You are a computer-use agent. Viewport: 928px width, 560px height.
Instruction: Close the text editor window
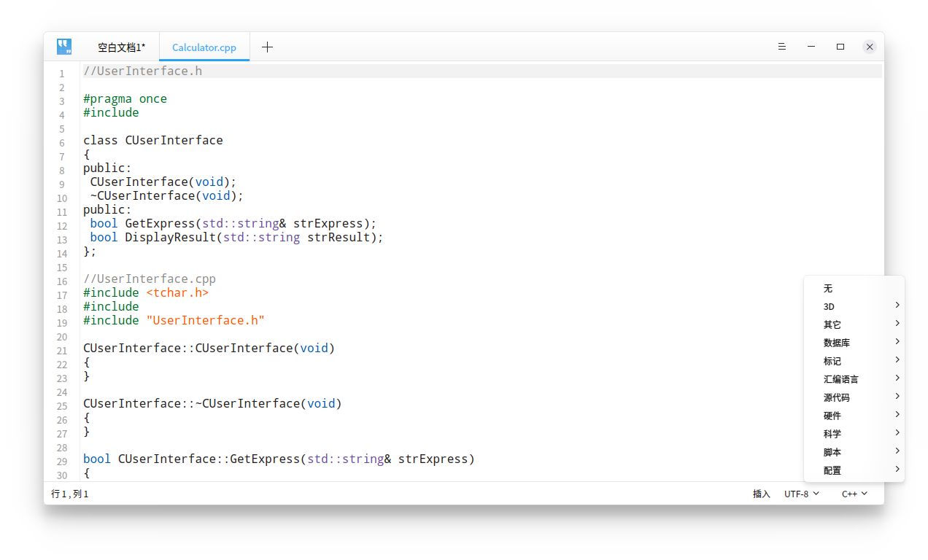tap(869, 47)
